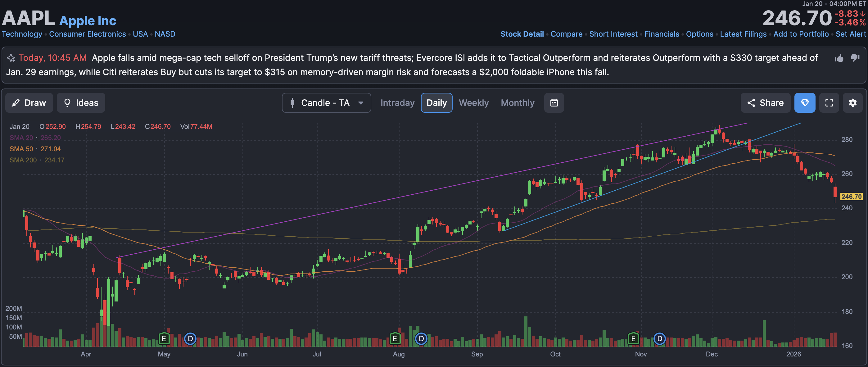Click the blue diamond premium icon

(x=804, y=103)
